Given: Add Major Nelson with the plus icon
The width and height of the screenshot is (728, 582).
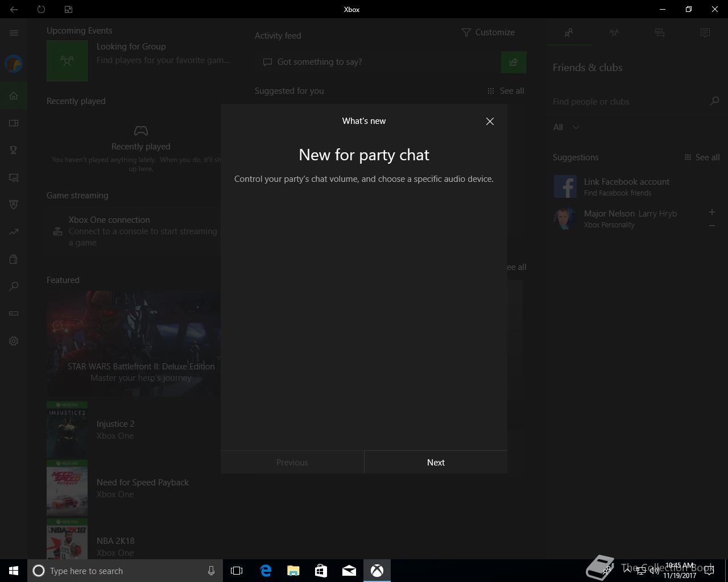Looking at the screenshot, I should point(712,212).
